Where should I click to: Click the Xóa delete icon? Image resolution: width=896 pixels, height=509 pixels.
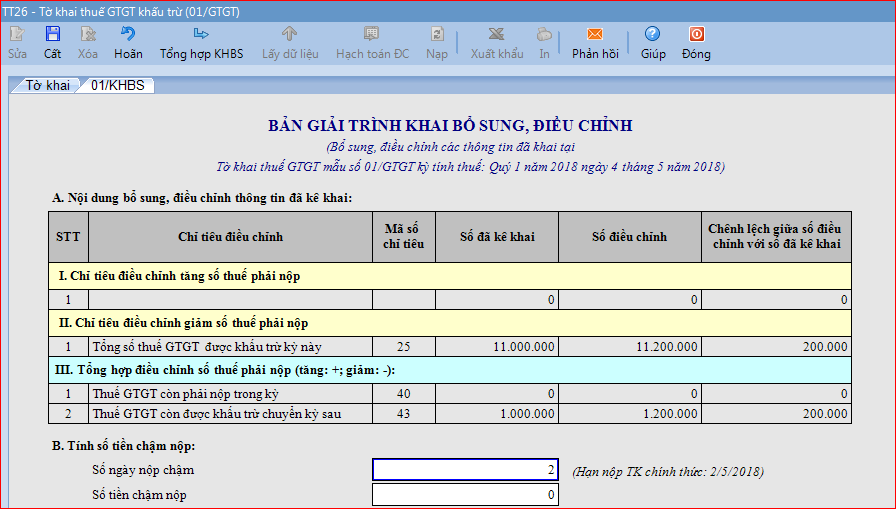pyautogui.click(x=88, y=34)
